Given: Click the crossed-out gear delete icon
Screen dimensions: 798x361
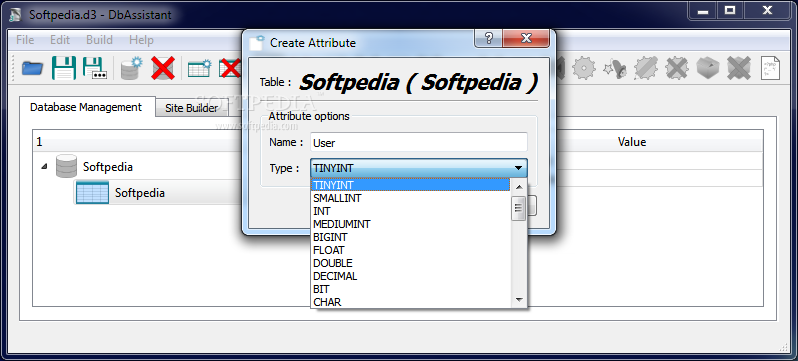Looking at the screenshot, I should (x=677, y=68).
